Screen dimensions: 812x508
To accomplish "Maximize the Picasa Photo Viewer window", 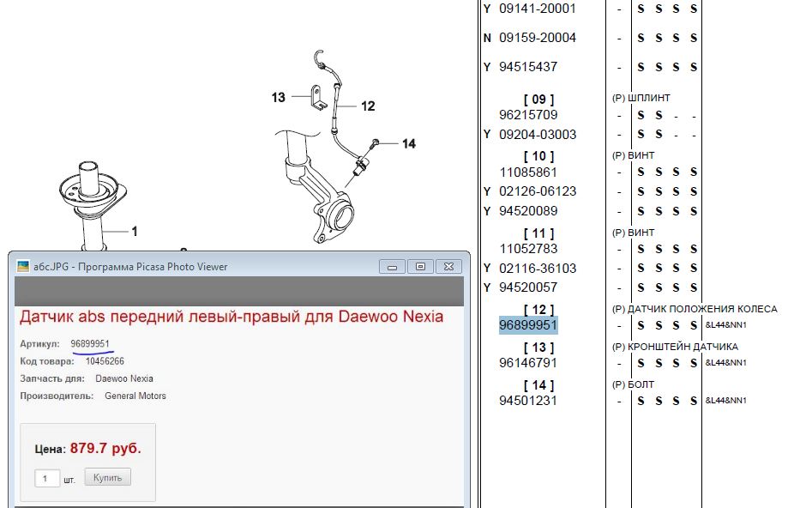I will click(x=420, y=266).
